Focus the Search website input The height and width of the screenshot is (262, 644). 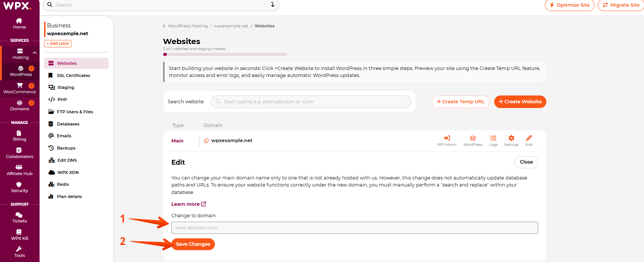tap(311, 102)
